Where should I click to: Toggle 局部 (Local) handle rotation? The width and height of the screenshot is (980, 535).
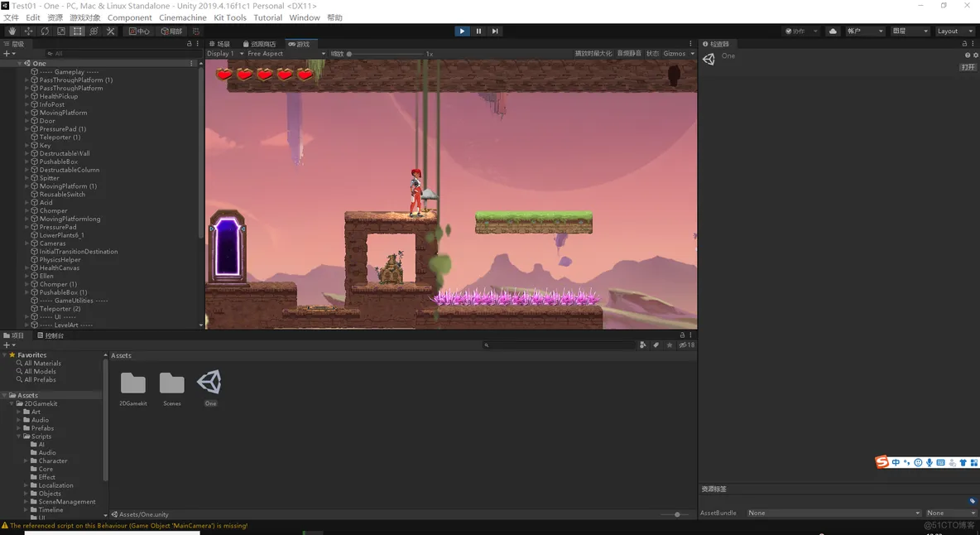[x=171, y=31]
